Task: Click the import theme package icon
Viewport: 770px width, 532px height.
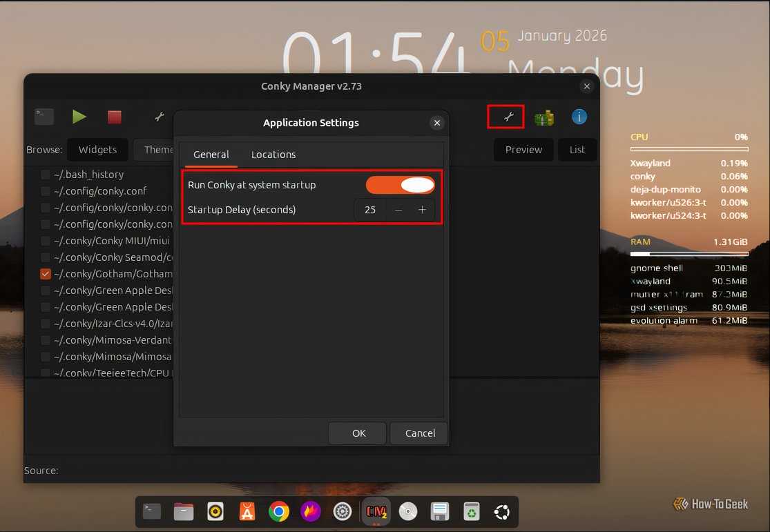Action: pos(544,117)
